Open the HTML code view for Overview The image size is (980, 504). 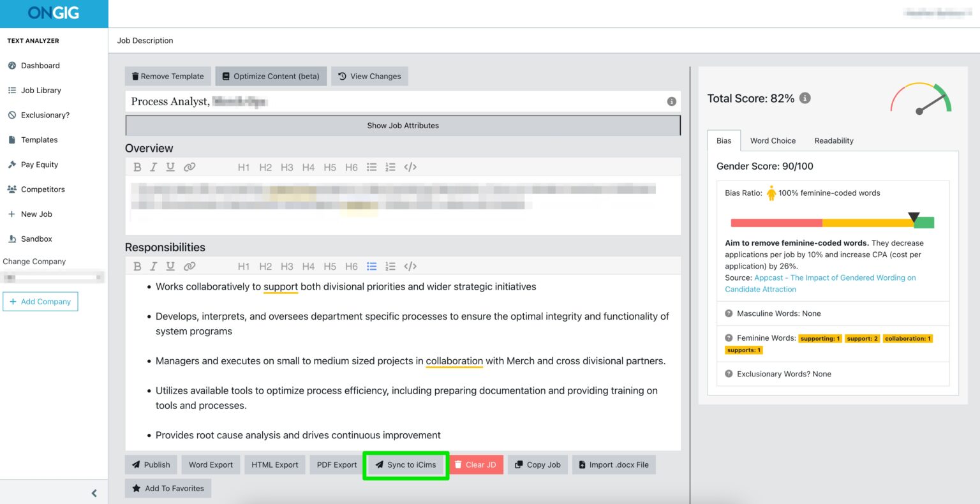pos(410,167)
